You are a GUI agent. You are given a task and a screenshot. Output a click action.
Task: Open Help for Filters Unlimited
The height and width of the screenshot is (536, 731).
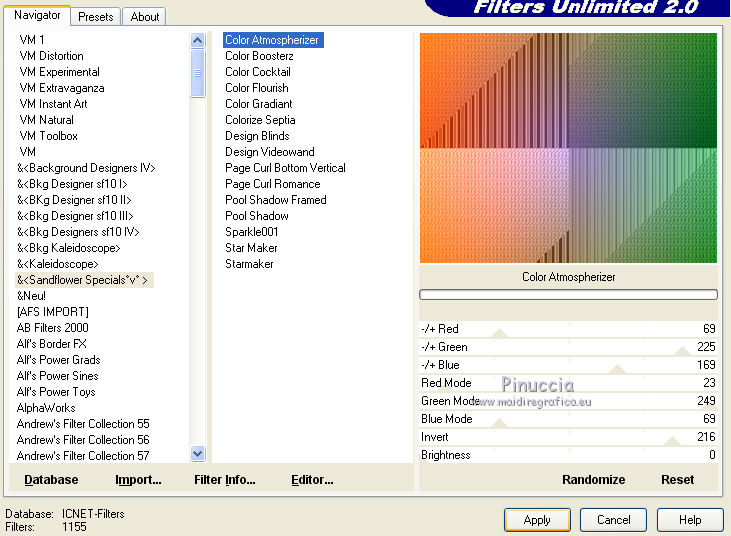pos(690,520)
